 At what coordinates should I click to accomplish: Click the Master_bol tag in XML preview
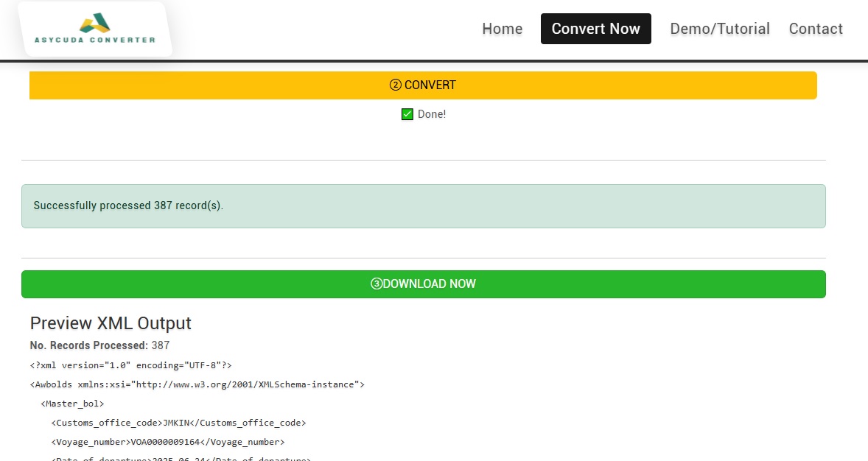tap(72, 404)
